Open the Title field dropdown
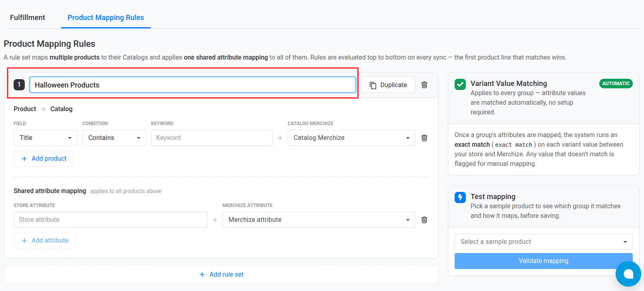Image resolution: width=644 pixels, height=291 pixels. 46,138
